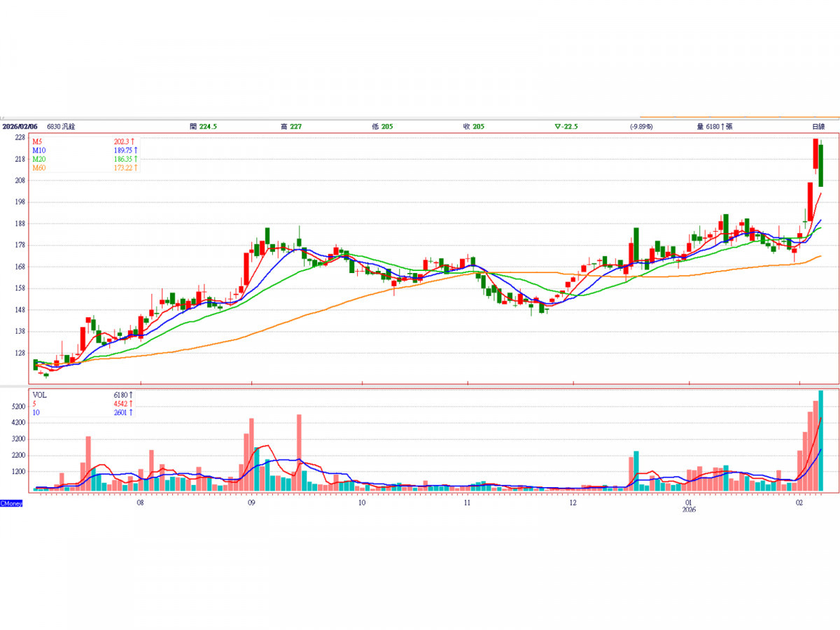
Task: Click the 6830 汎銓 stock name
Action: point(61,127)
